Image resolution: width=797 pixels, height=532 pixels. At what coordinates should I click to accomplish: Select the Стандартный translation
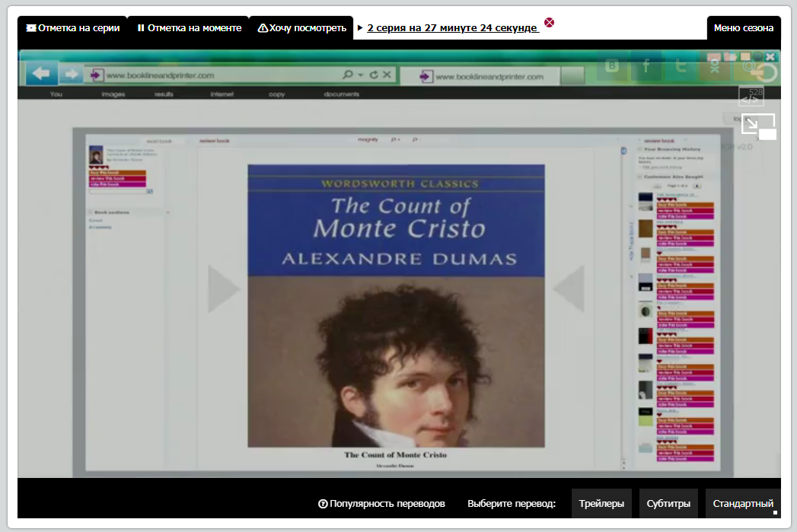tap(743, 504)
